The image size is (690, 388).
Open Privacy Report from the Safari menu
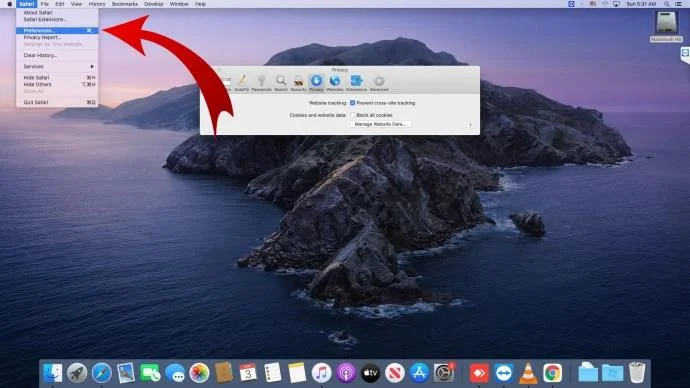coord(57,37)
